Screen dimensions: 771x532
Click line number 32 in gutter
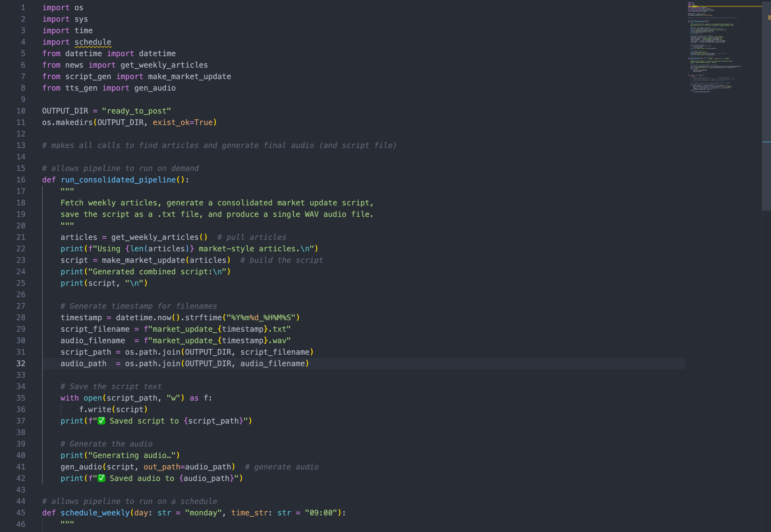pos(21,363)
